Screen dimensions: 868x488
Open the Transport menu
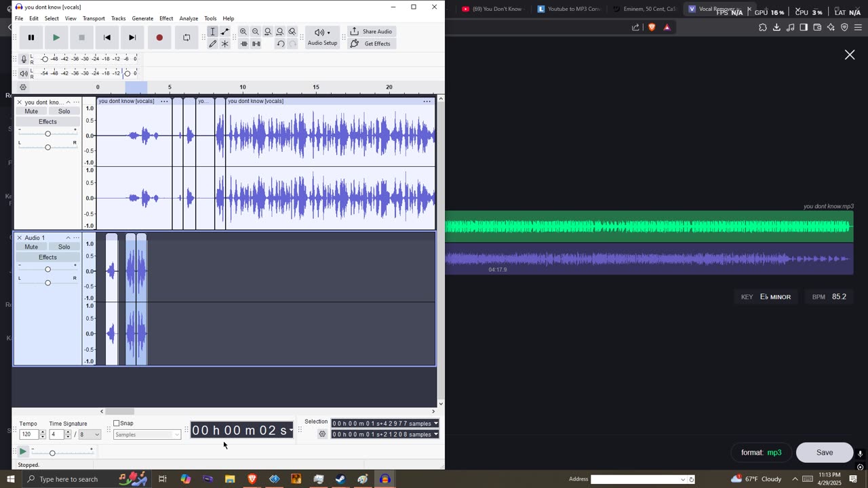(94, 18)
